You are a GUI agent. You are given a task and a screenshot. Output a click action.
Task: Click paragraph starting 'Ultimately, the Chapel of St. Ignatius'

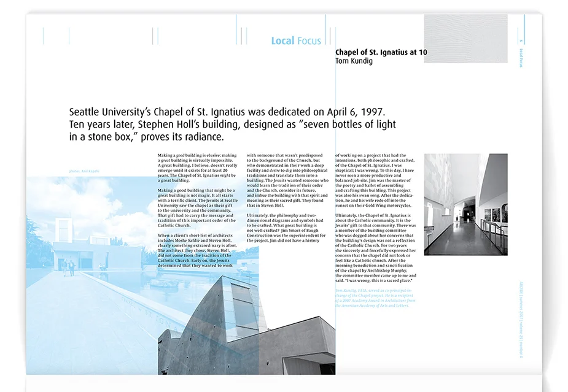376,248
